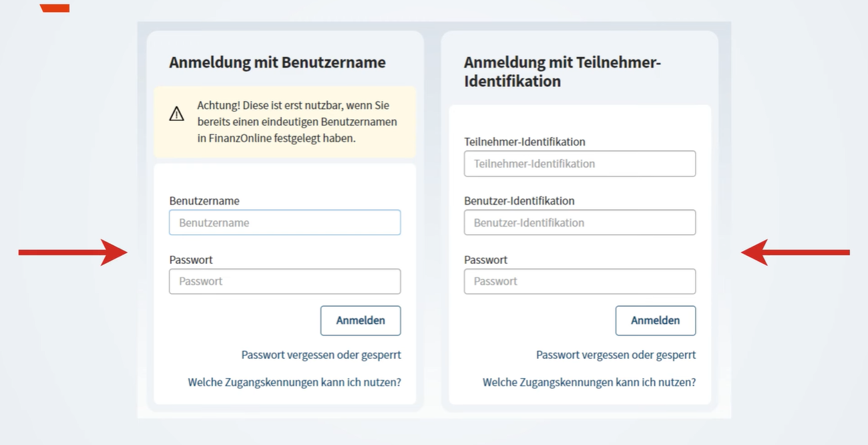Open 'Passwort vergessen oder gesperrt' on the right

[x=616, y=355]
